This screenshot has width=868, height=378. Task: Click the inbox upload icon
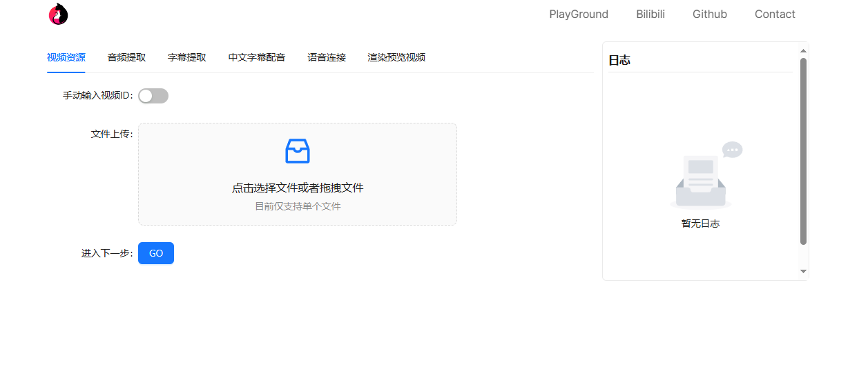(x=298, y=151)
